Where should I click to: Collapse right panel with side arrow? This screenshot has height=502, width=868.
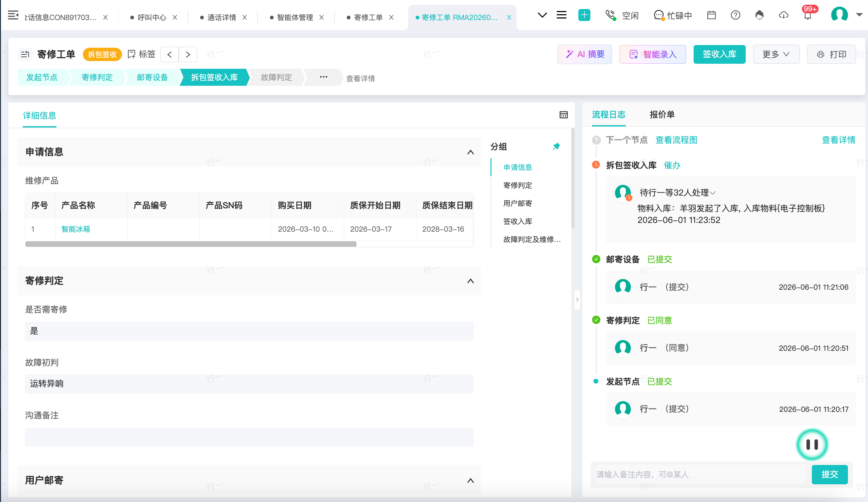(x=577, y=300)
